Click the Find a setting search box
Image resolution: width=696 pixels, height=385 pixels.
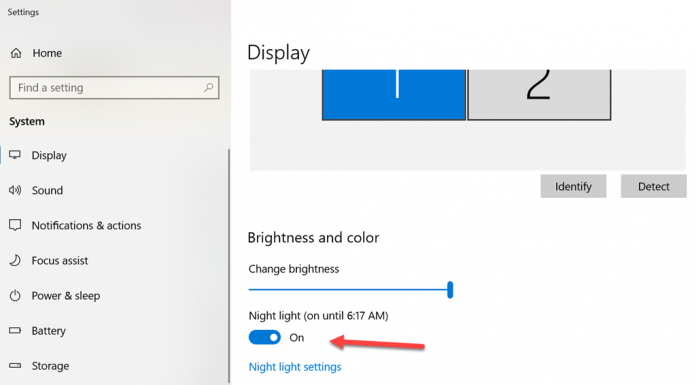(114, 87)
